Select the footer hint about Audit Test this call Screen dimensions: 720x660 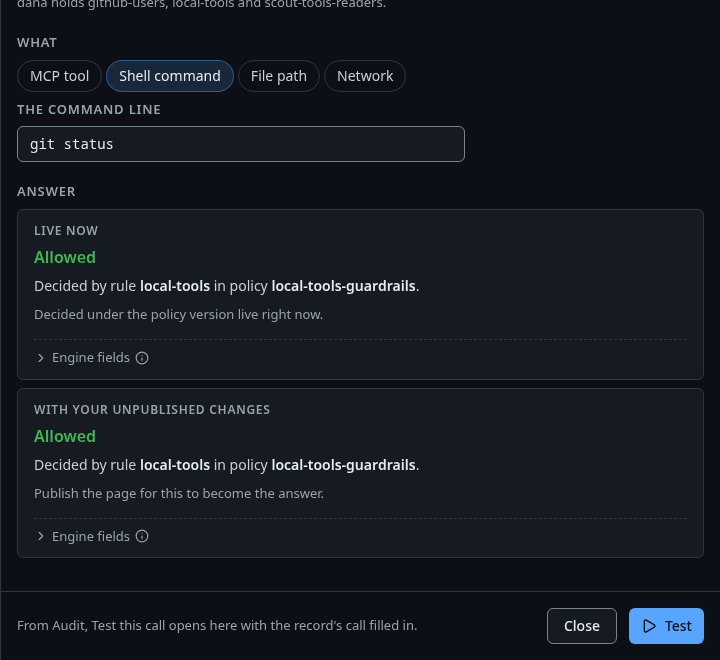[x=217, y=626]
